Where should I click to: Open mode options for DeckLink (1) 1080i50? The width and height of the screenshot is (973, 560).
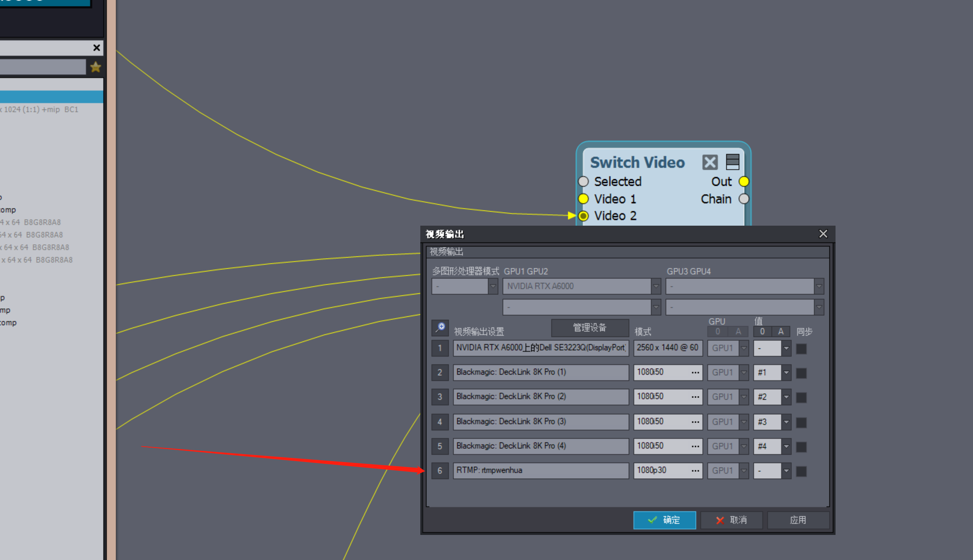[x=695, y=372]
